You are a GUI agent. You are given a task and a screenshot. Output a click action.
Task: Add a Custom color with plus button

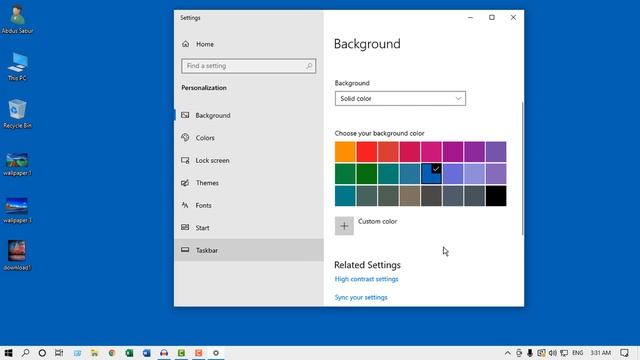coord(344,226)
